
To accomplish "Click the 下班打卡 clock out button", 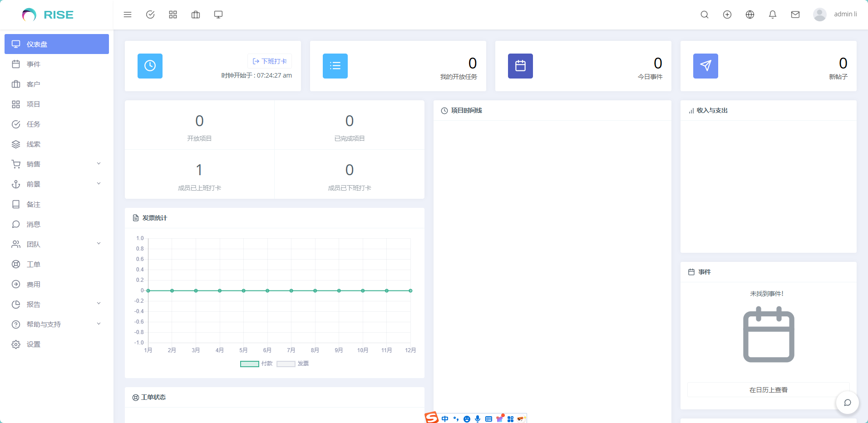I will pyautogui.click(x=270, y=61).
